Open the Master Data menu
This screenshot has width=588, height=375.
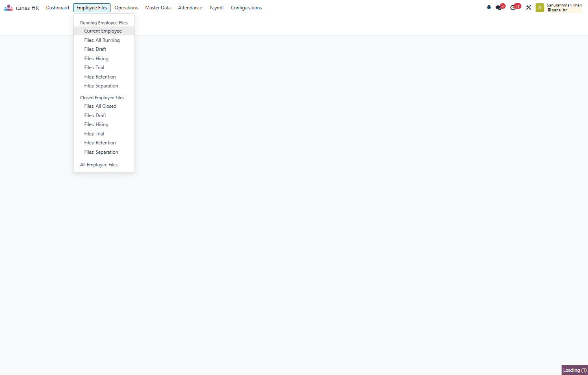tap(158, 8)
